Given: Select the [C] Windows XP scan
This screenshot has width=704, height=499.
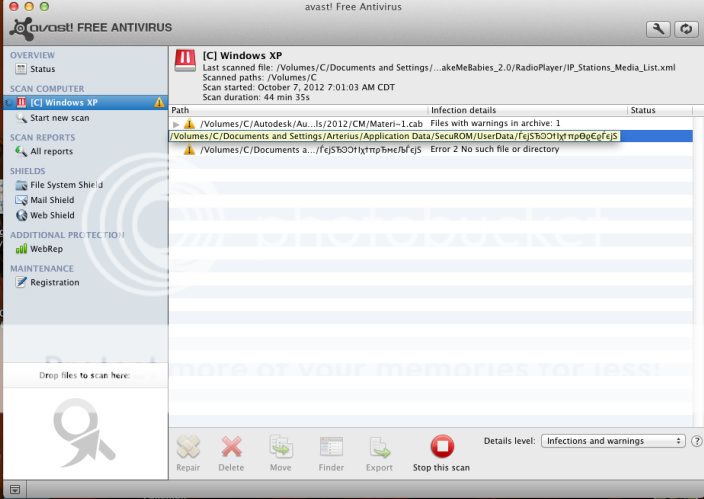Looking at the screenshot, I should (64, 102).
